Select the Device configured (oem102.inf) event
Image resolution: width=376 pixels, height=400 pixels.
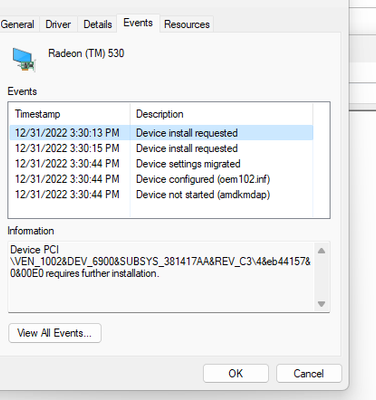[x=161, y=179]
